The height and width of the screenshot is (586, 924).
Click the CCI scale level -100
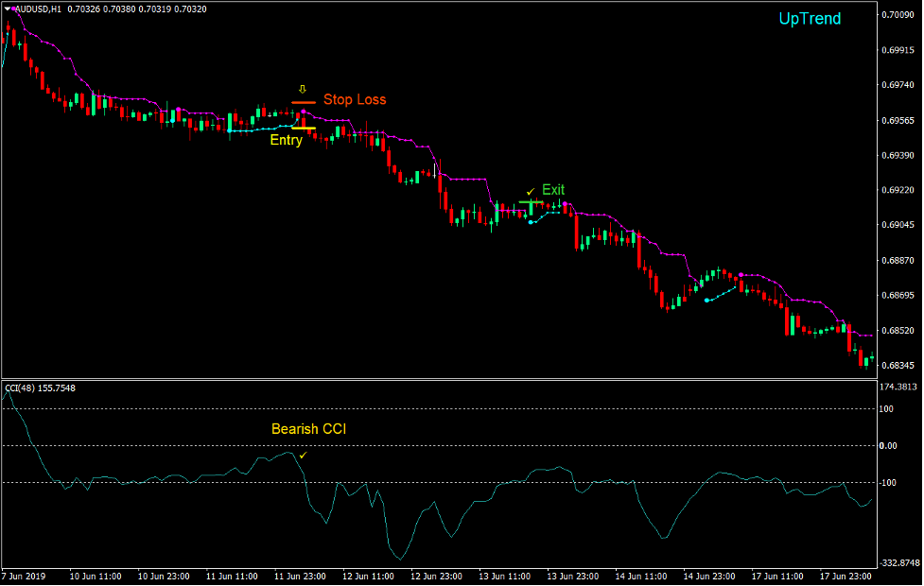887,482
